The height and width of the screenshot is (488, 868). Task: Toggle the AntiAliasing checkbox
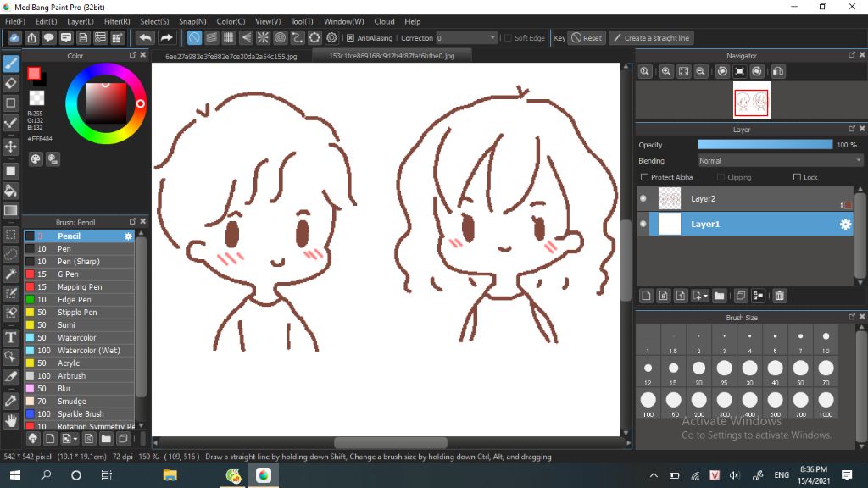pos(350,38)
